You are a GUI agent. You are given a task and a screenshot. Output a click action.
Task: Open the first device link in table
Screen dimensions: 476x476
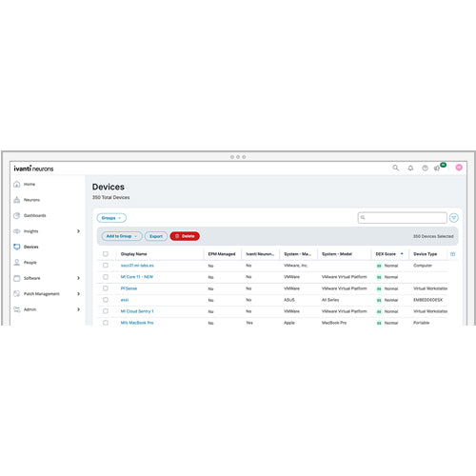[137, 266]
